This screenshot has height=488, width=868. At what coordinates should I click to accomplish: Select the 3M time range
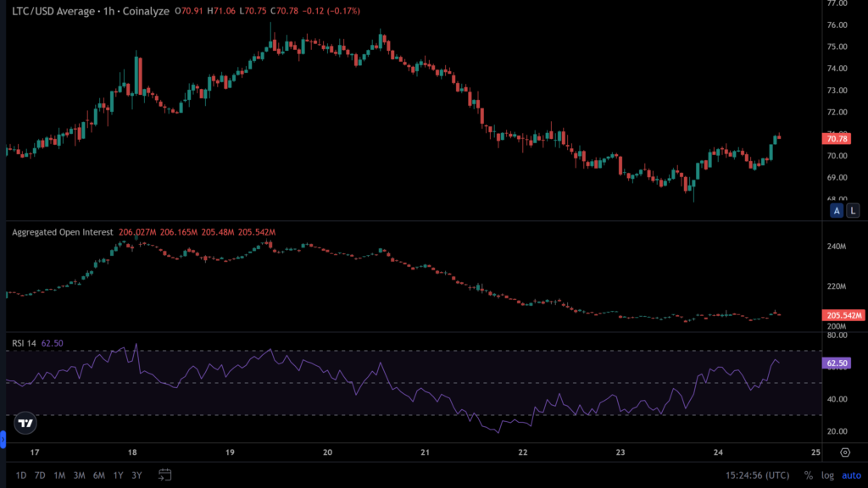coord(79,475)
